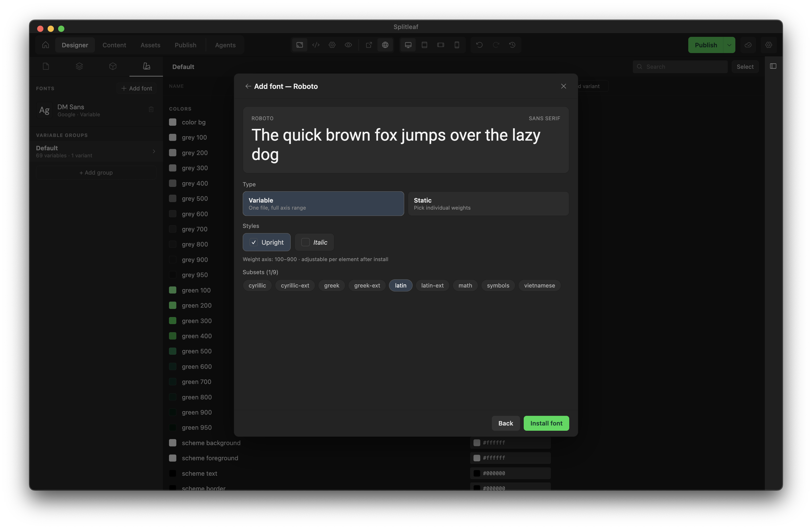Select Variable font type
Viewport: 812px width, 529px height.
coord(323,204)
